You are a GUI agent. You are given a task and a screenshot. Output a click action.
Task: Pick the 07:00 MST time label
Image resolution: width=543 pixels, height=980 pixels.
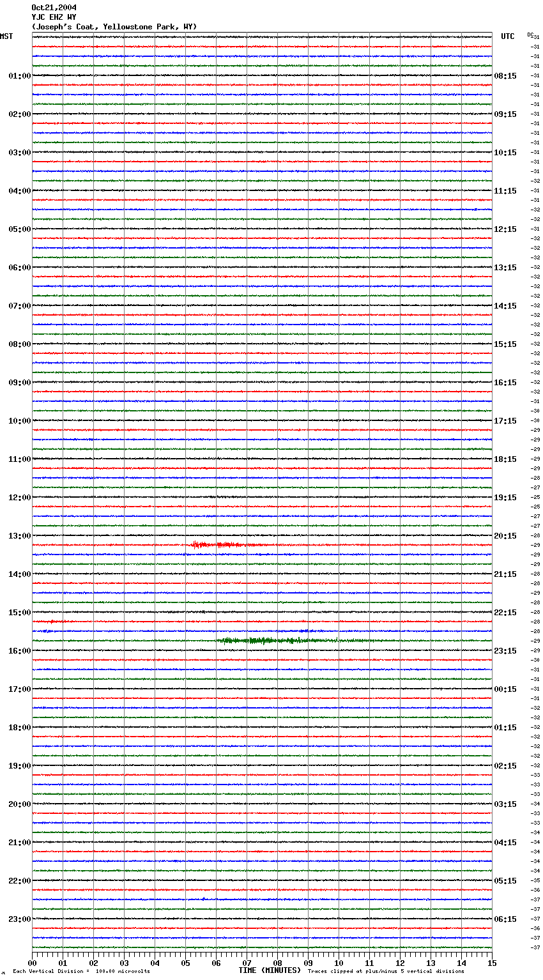[x=20, y=306]
